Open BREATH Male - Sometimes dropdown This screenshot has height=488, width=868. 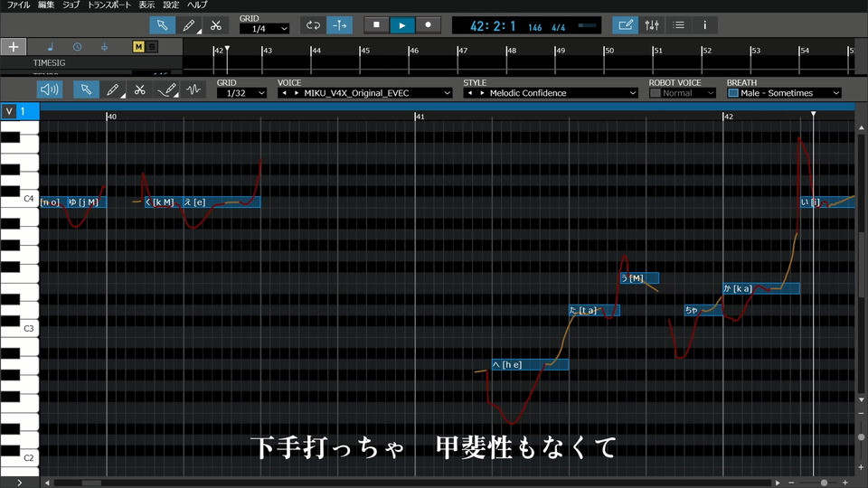coord(790,93)
